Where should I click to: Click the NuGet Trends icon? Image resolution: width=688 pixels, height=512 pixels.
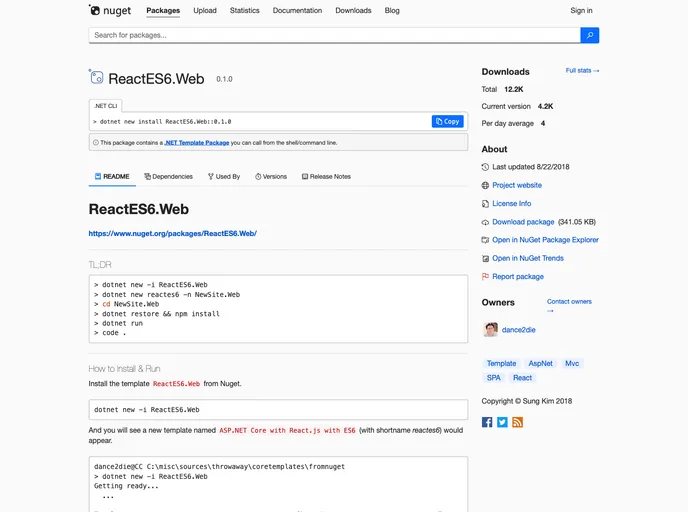pos(485,259)
